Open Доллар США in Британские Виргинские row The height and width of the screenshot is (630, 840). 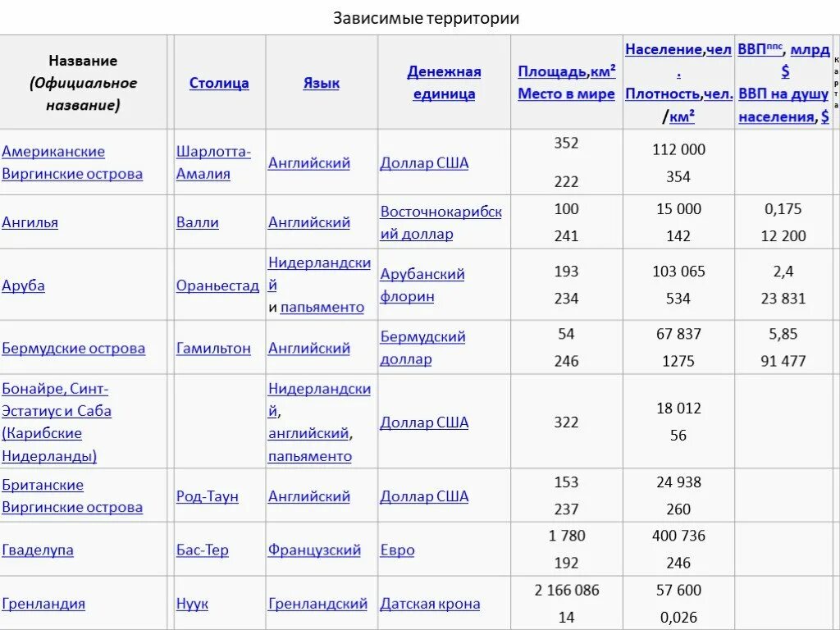(x=424, y=496)
